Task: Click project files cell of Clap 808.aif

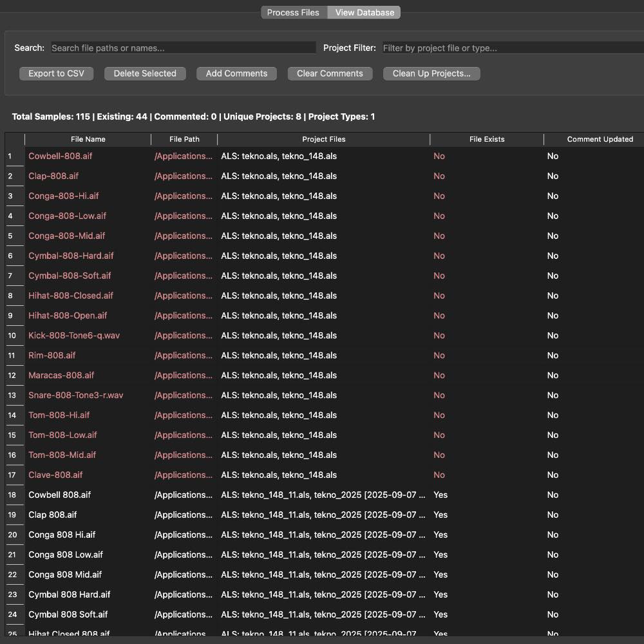Action: point(324,515)
